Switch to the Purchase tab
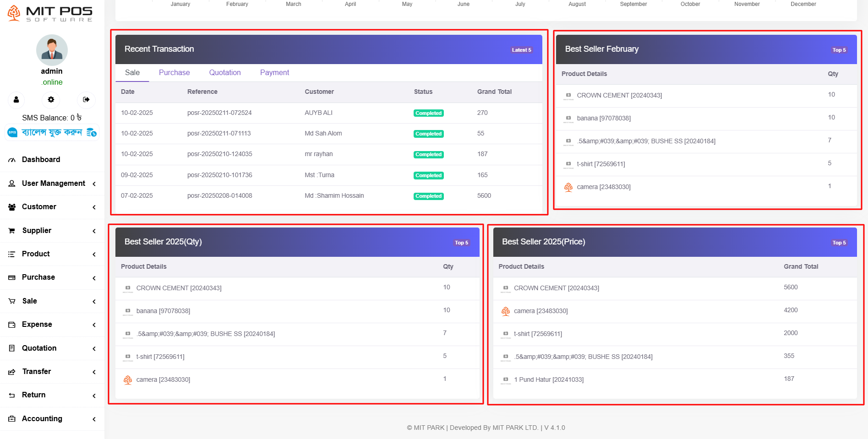868x439 pixels. 174,73
